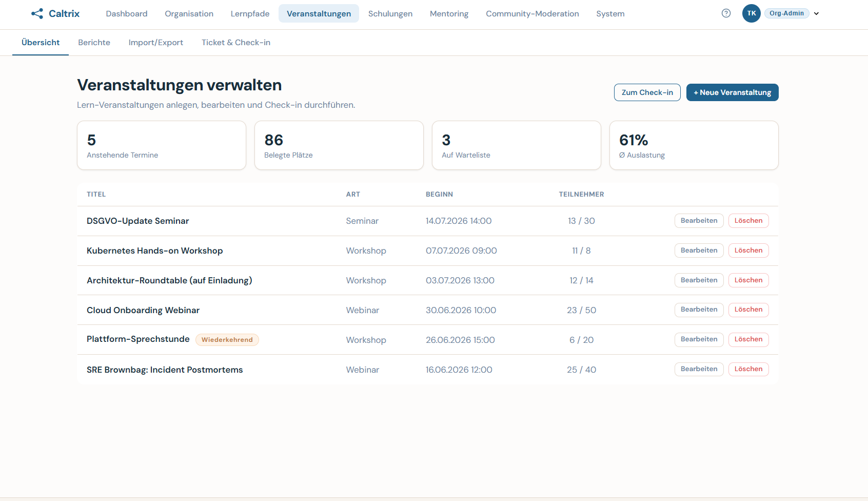Click the 30.06.2026 10:00 start date
The image size is (868, 501).
click(x=461, y=310)
